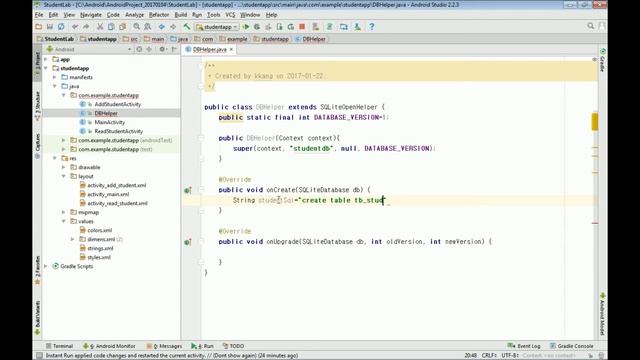Open the TODO tool window
This screenshot has height=360, width=640.
pos(233,346)
